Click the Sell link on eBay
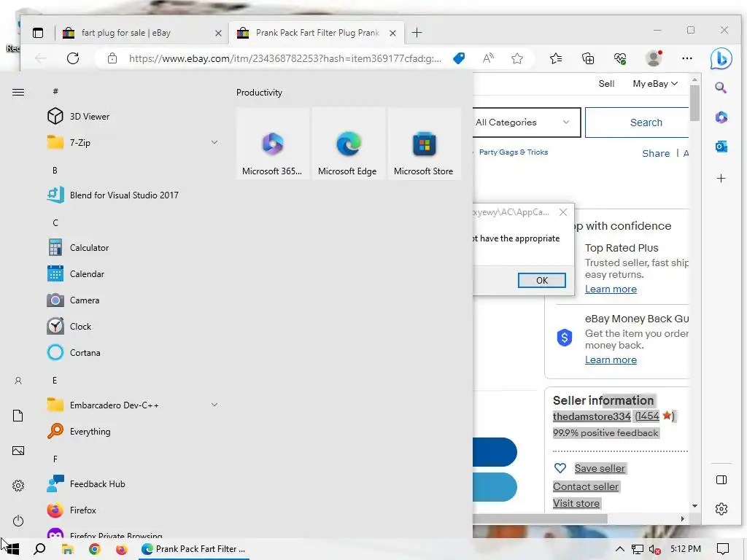This screenshot has width=747, height=560. [x=606, y=84]
